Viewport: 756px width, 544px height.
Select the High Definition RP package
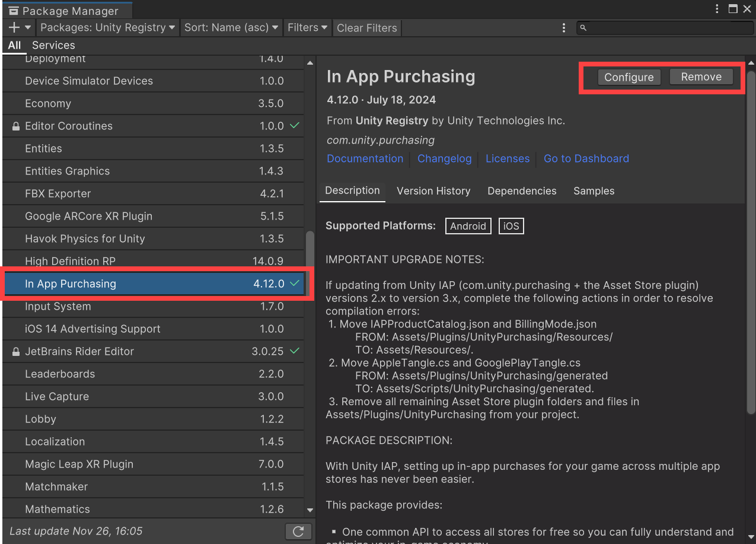point(153,262)
